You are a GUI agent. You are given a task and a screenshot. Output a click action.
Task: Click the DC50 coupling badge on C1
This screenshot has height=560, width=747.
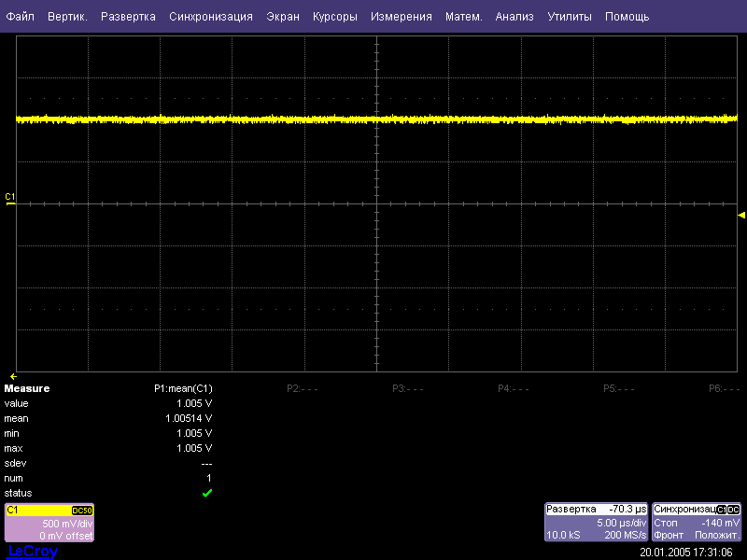pyautogui.click(x=82, y=511)
